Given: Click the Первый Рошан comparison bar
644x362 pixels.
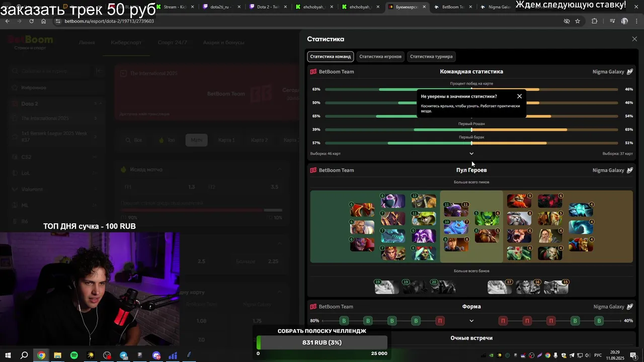Looking at the screenshot, I should click(471, 129).
